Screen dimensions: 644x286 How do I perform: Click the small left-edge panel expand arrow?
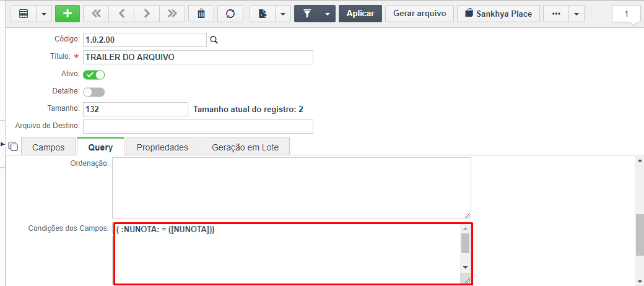(x=3, y=144)
